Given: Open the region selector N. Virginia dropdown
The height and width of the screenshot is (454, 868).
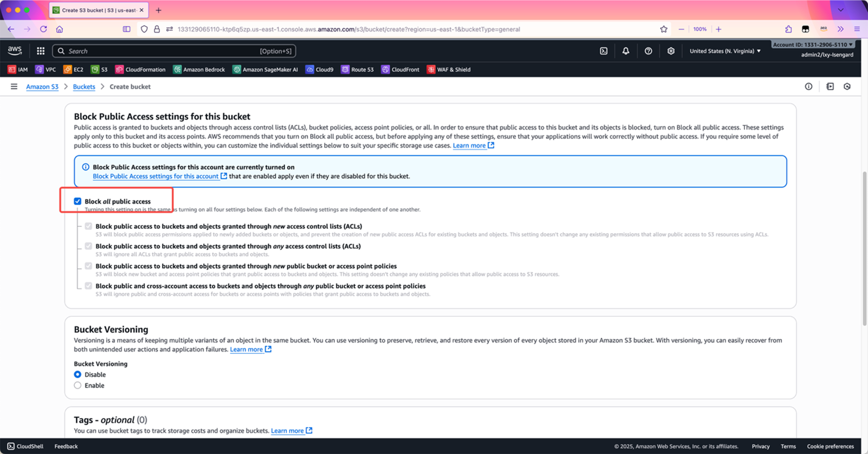Looking at the screenshot, I should pyautogui.click(x=725, y=51).
